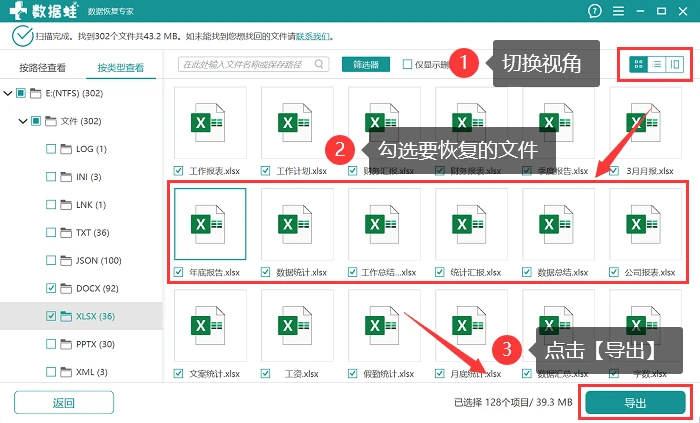Image resolution: width=700 pixels, height=423 pixels.
Task: Click the 返回 back button
Action: coord(64,403)
